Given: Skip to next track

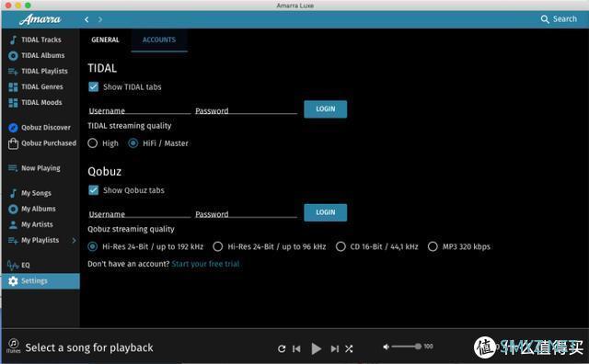Looking at the screenshot, I should click(335, 349).
